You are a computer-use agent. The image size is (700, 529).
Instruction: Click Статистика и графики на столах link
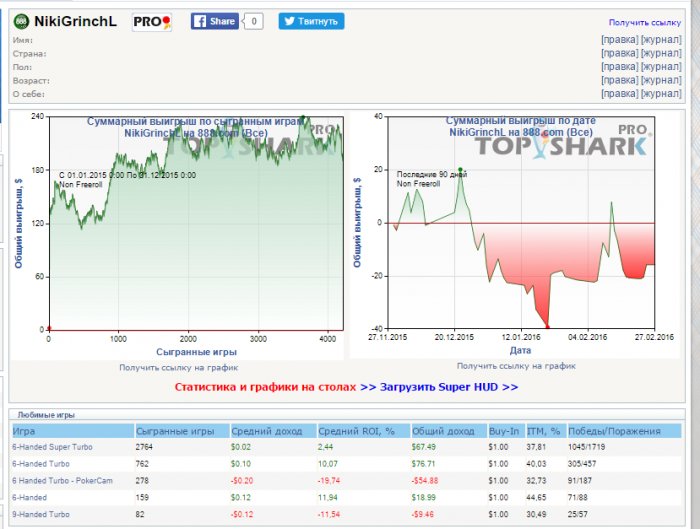(265, 387)
